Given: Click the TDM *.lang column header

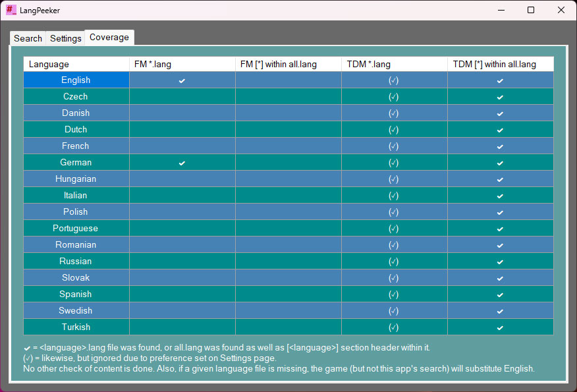Looking at the screenshot, I should point(394,64).
